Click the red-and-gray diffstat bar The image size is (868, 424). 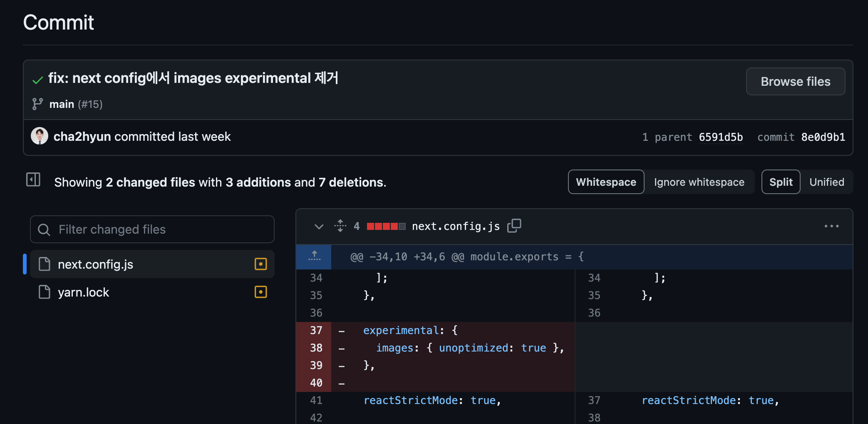(386, 226)
